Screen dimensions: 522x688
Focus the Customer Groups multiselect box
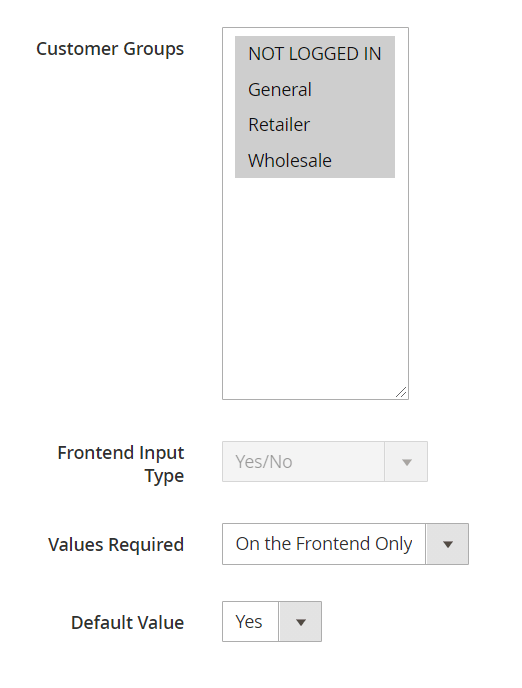pyautogui.click(x=315, y=214)
